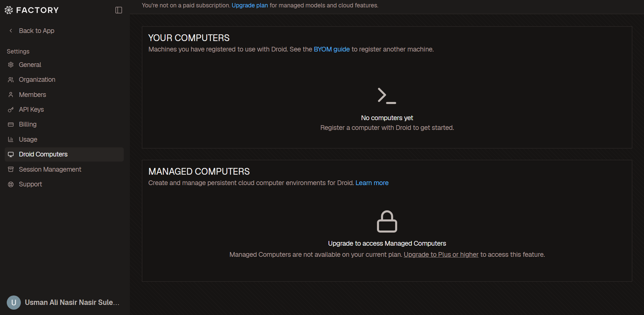Click the Support lifebuoy icon
644x315 pixels.
11,184
